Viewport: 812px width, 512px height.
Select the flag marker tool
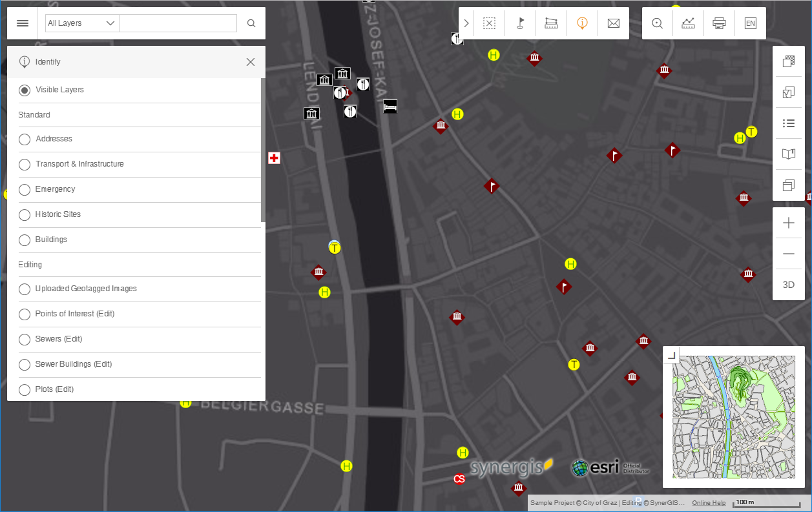pos(520,23)
